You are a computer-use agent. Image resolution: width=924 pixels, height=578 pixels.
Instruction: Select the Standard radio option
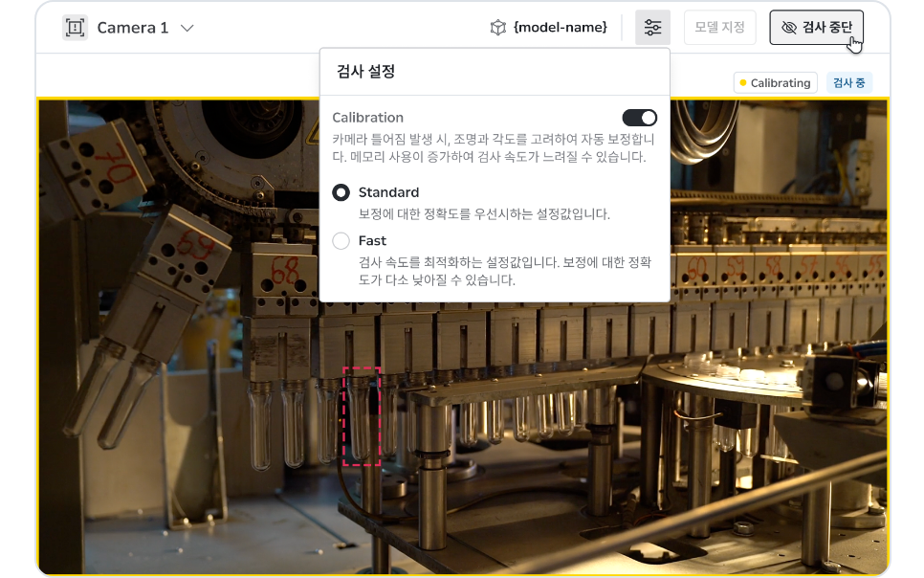coord(341,193)
